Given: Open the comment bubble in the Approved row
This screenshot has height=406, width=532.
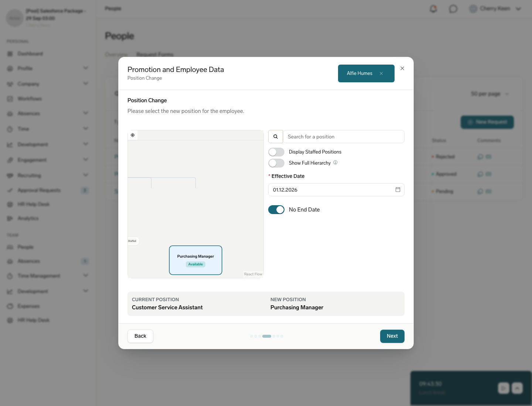Looking at the screenshot, I should (480, 174).
